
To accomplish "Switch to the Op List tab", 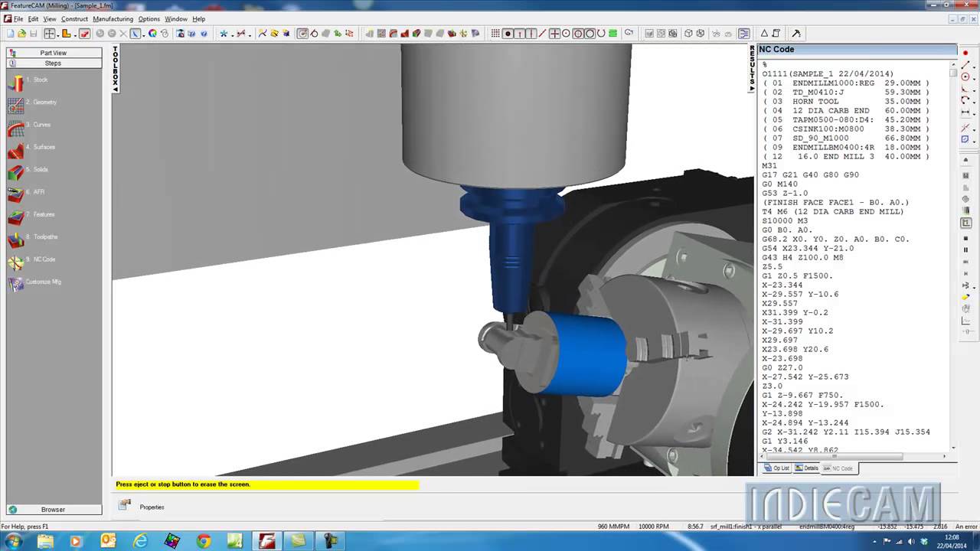I will tap(777, 468).
